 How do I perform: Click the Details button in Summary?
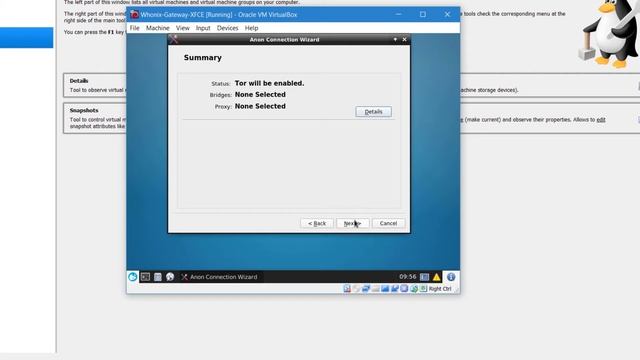point(373,111)
